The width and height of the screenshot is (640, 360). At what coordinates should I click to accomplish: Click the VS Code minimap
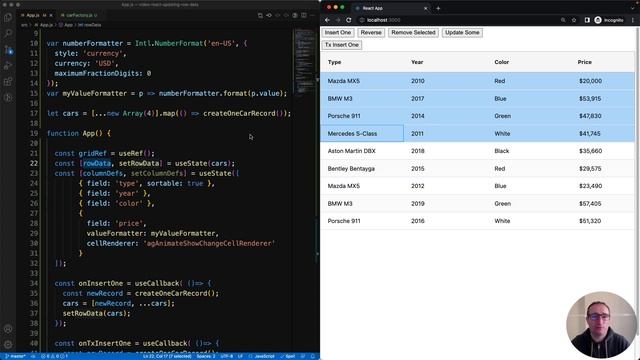[304, 61]
